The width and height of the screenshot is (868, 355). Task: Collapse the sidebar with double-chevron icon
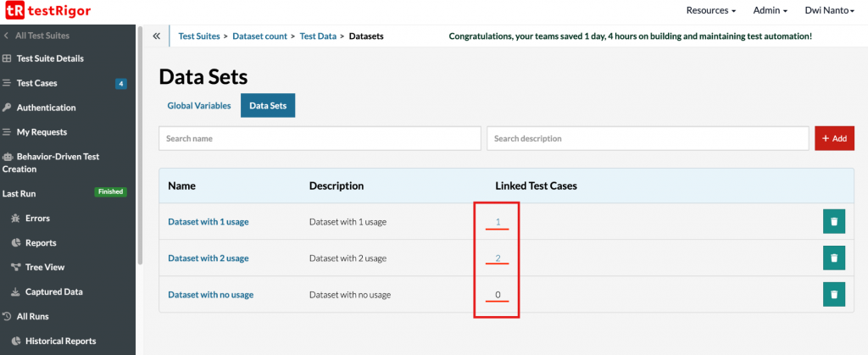[157, 36]
